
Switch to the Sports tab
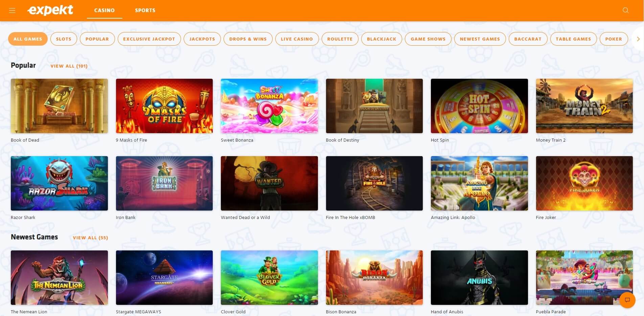pyautogui.click(x=145, y=10)
